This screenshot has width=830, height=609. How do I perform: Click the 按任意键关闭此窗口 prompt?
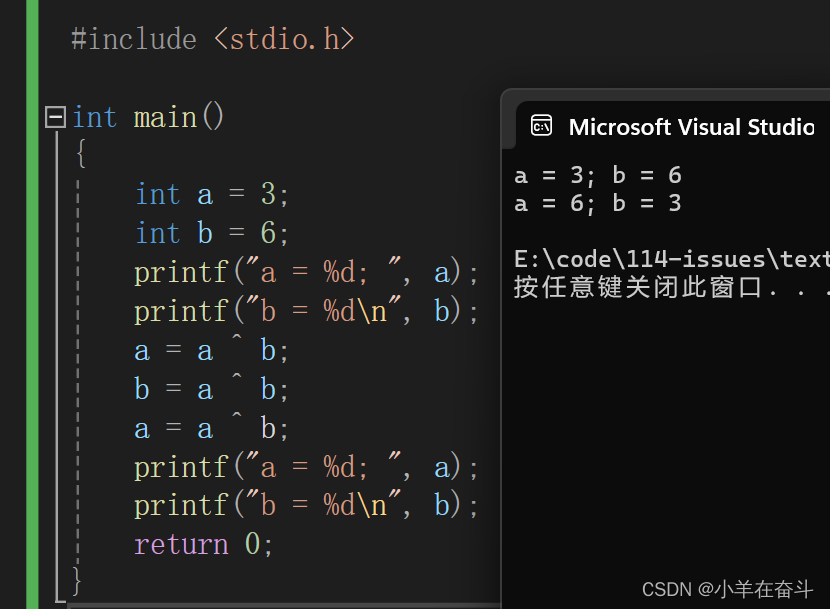click(637, 288)
